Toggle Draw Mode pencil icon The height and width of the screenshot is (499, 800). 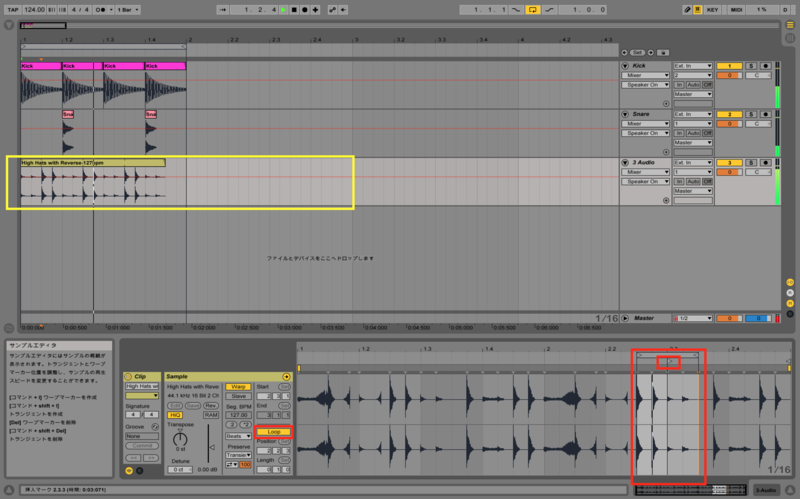(687, 10)
